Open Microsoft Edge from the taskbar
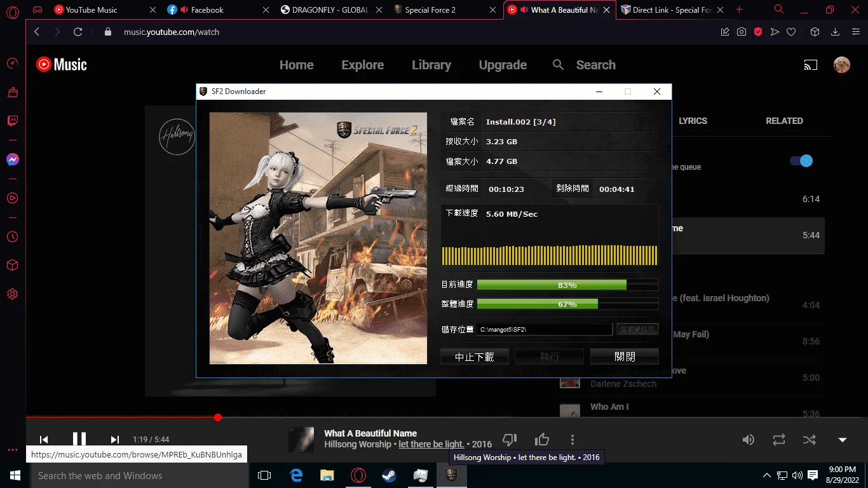868x488 pixels. [x=295, y=475]
